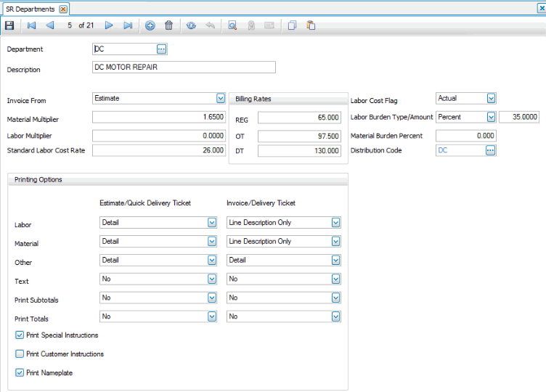The image size is (546, 392).
Task: Open the find/search magnifier icon
Action: (232, 25)
